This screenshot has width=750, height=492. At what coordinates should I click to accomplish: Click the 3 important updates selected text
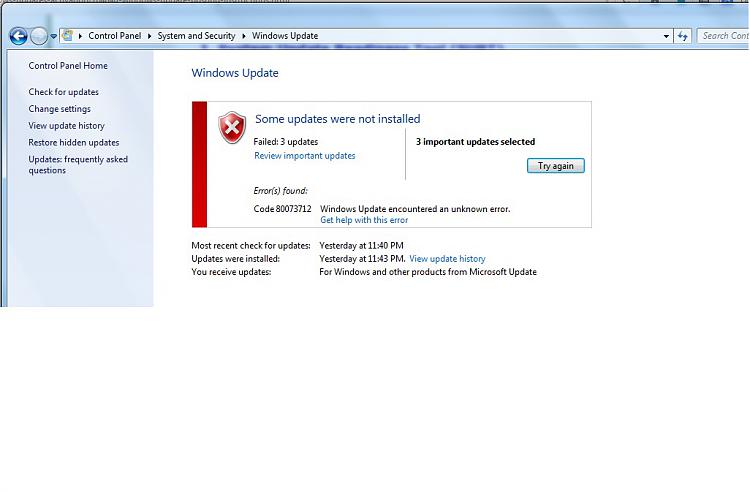(475, 142)
